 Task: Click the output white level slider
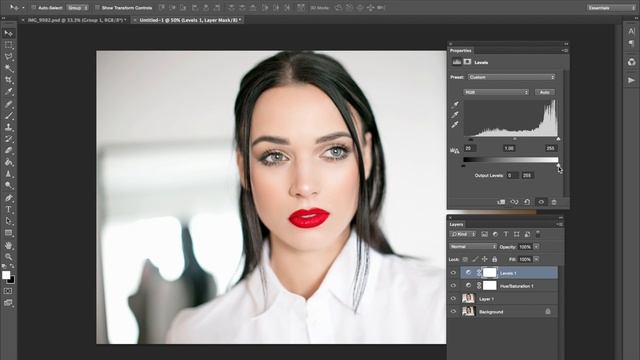[x=558, y=165]
